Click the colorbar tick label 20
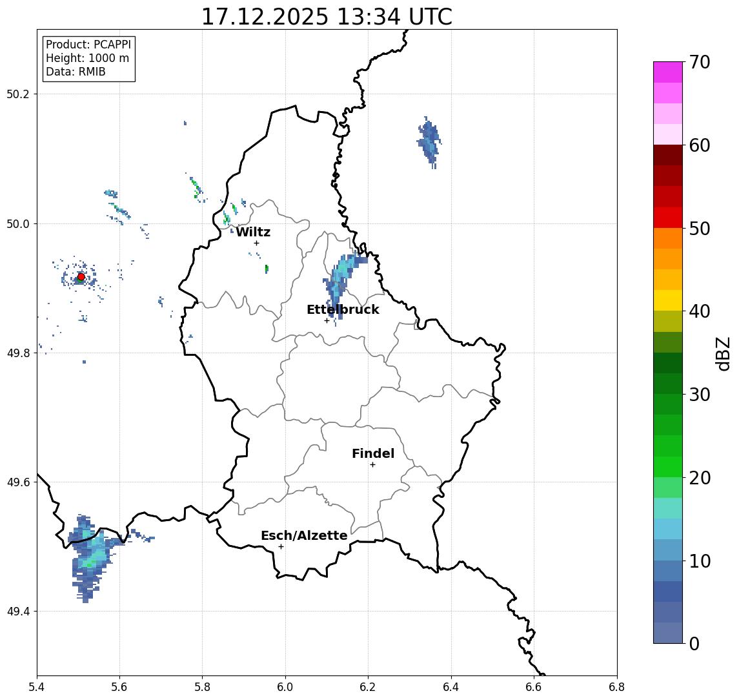This screenshot has height=700, width=739. (700, 478)
